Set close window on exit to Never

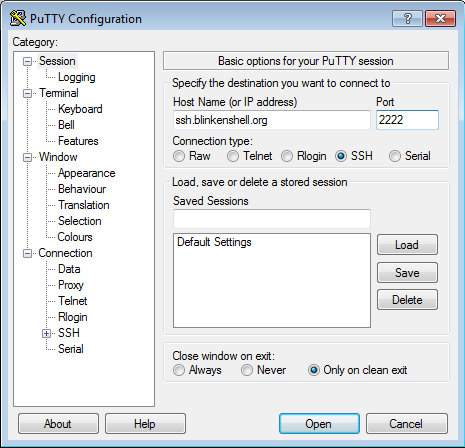pos(247,370)
